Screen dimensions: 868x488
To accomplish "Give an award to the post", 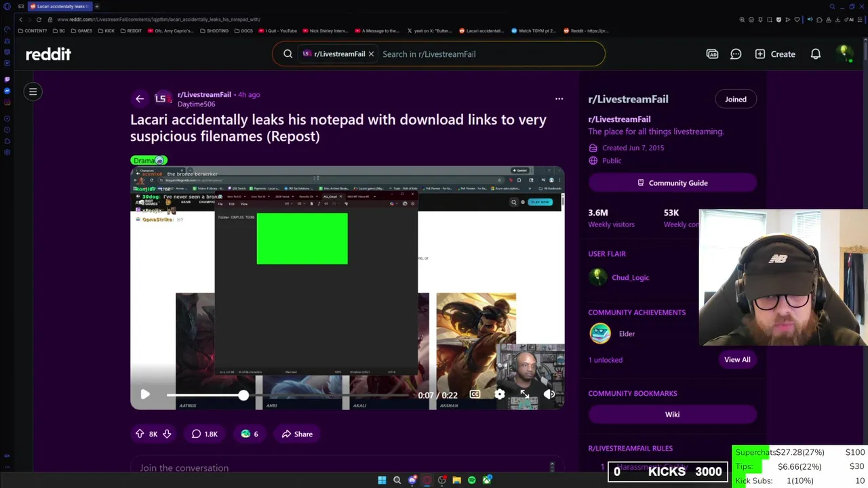I will [x=250, y=434].
